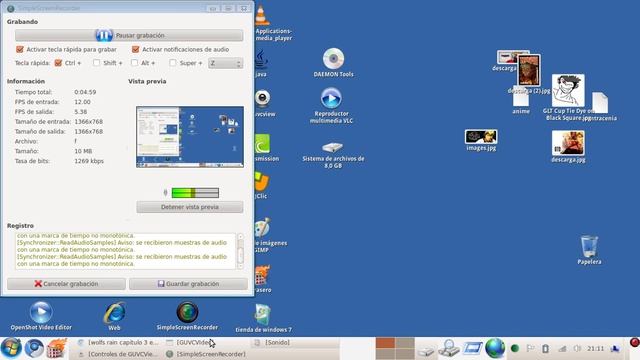
Task: Select the Applications-media_player VLC cone icon
Action: point(262,16)
